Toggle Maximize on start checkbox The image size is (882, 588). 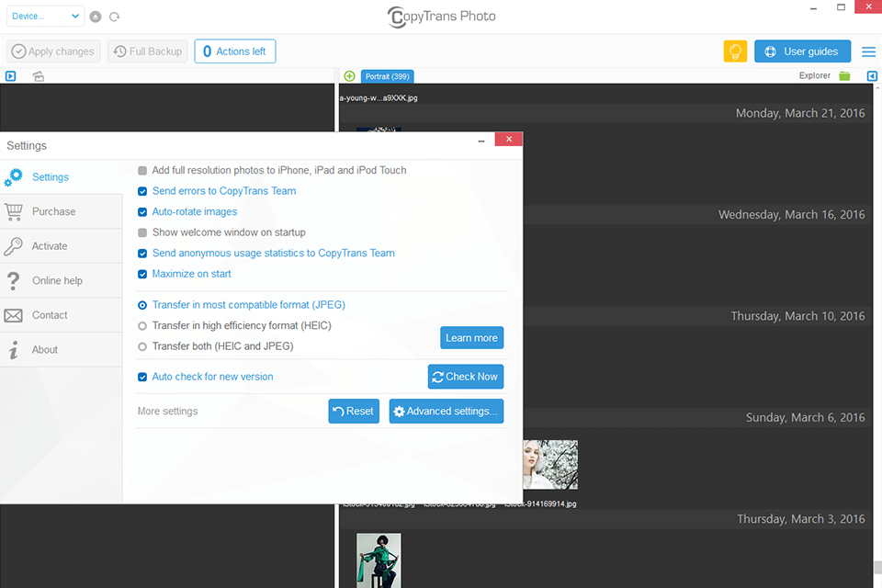click(x=142, y=274)
